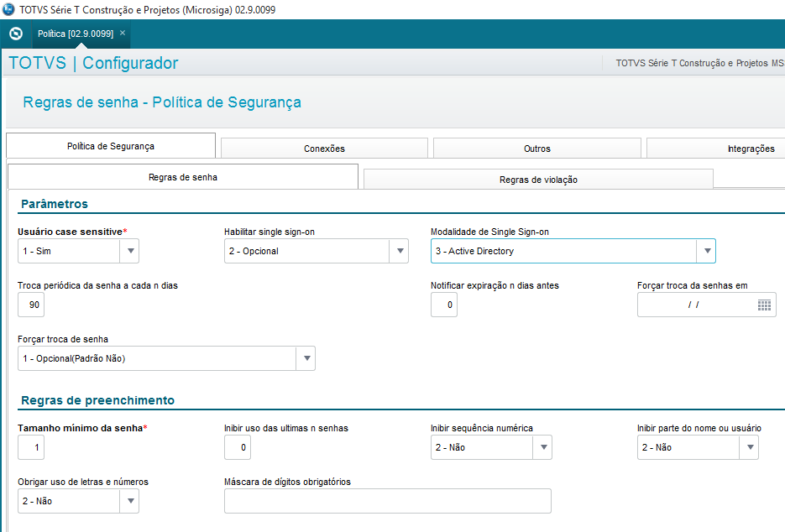Select the Regras de senha sub-tab

coord(183,177)
